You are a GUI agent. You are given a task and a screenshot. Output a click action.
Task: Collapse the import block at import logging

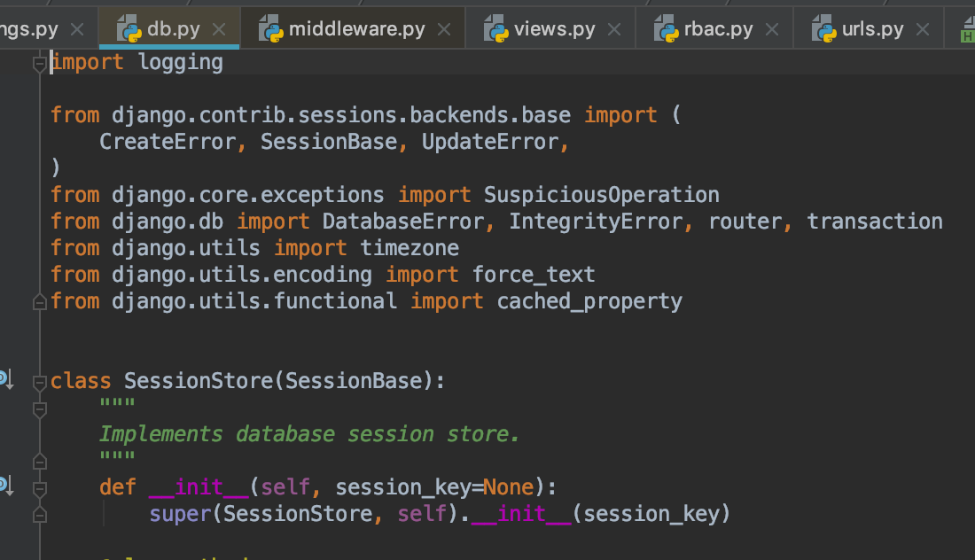point(39,63)
